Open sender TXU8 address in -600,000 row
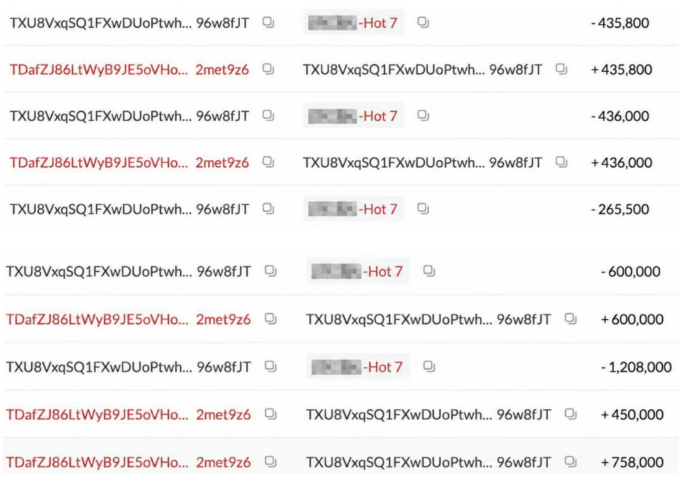 129,272
